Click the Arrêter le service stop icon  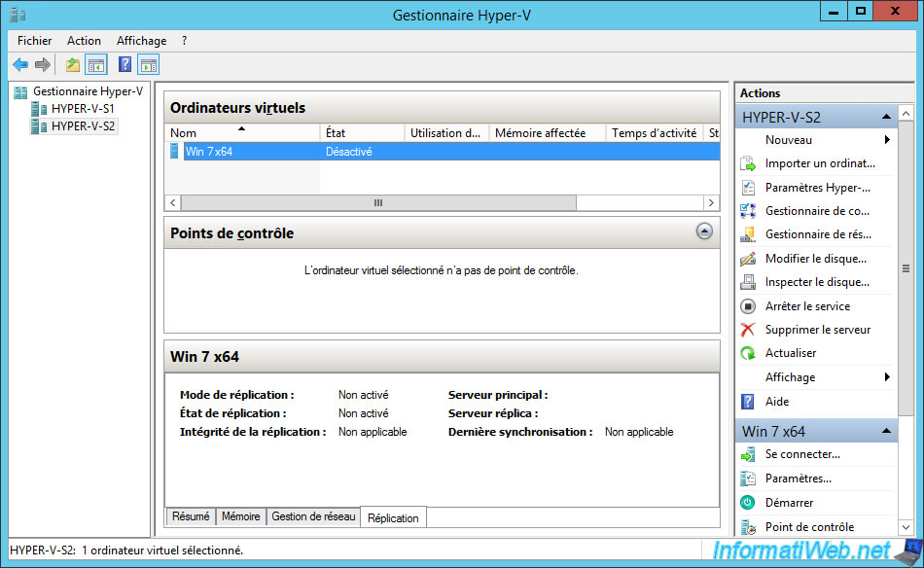[x=748, y=306]
